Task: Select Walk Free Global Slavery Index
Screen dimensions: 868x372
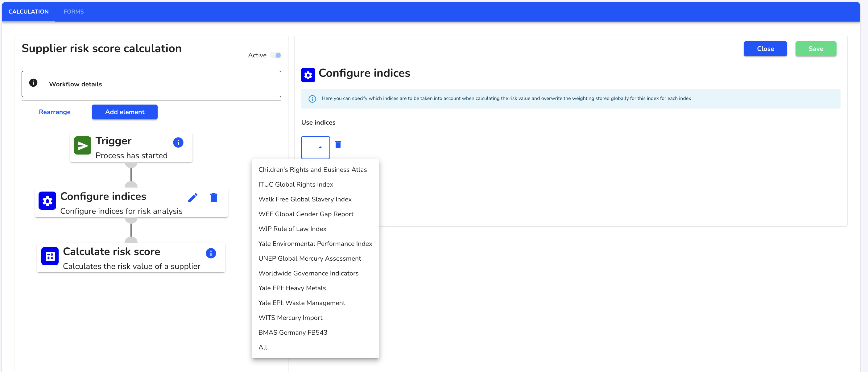Action: 315,199
